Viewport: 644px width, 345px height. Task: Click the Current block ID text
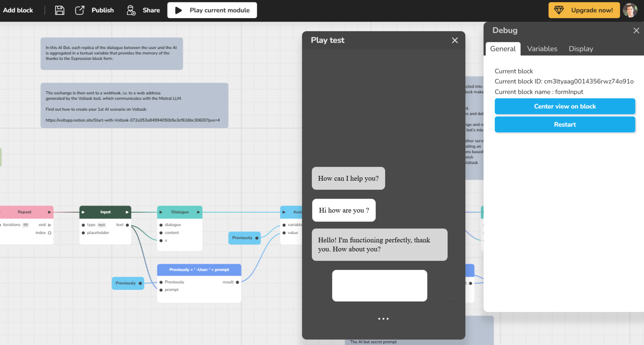point(564,82)
